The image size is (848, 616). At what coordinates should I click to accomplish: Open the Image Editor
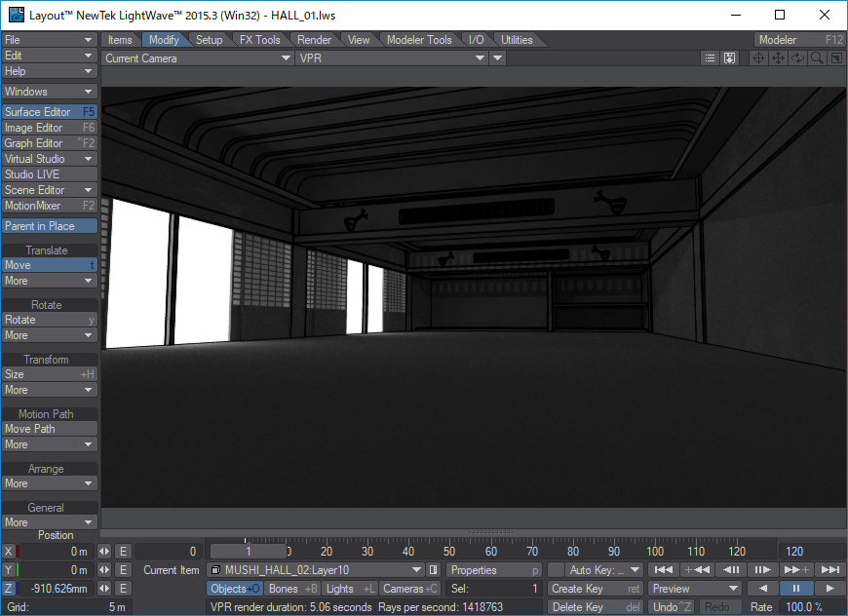point(49,127)
